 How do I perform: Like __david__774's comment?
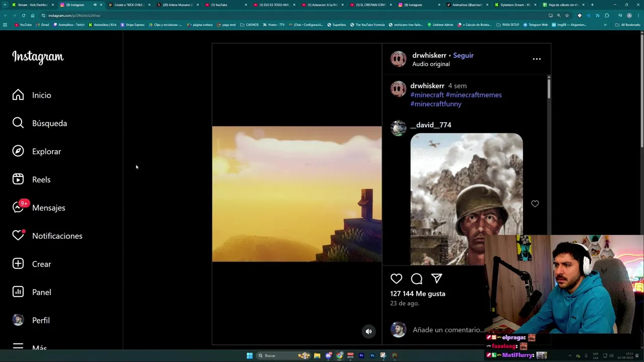click(535, 204)
